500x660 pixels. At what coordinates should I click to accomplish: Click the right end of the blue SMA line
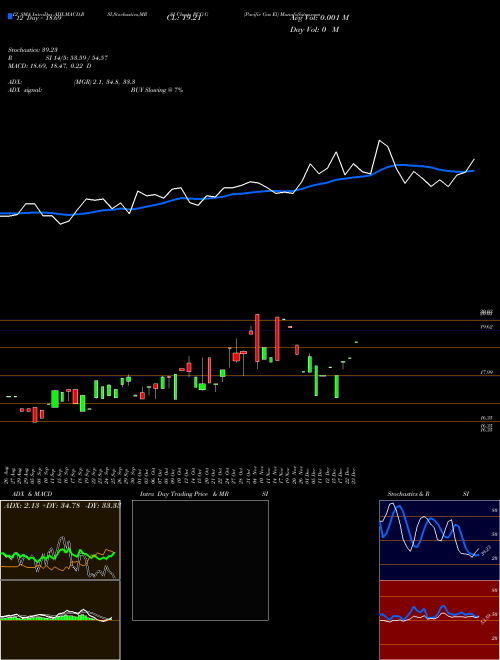click(x=474, y=170)
